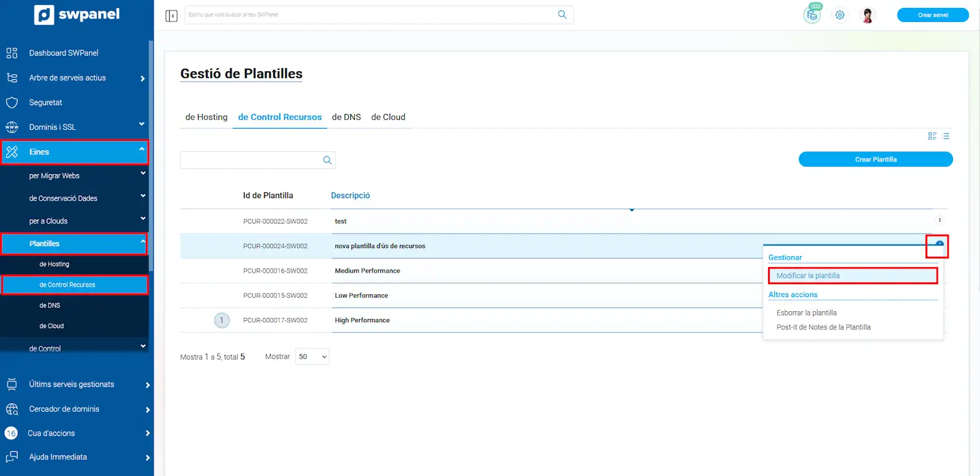980x476 pixels.
Task: Expand per a Clouds submenu
Action: [x=143, y=219]
